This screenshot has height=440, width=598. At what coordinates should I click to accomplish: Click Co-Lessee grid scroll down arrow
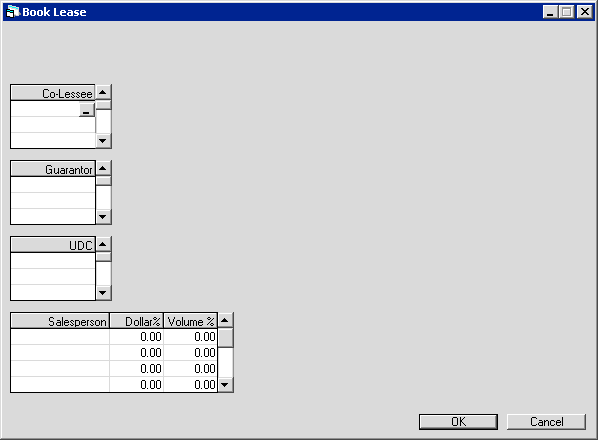(103, 141)
